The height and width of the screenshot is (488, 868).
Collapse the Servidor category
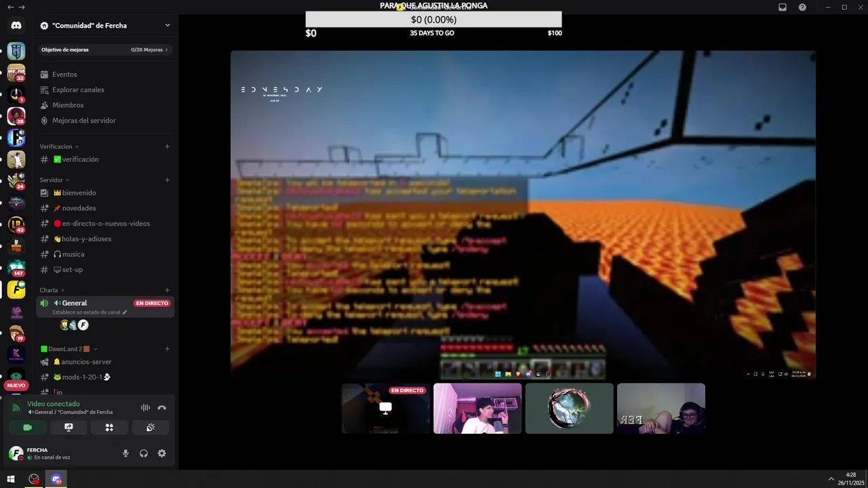click(54, 180)
